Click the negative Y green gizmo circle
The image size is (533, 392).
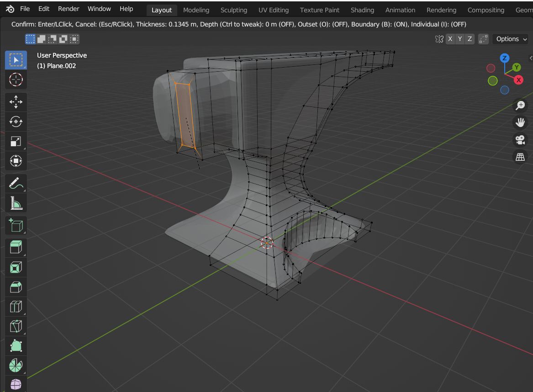click(x=492, y=81)
